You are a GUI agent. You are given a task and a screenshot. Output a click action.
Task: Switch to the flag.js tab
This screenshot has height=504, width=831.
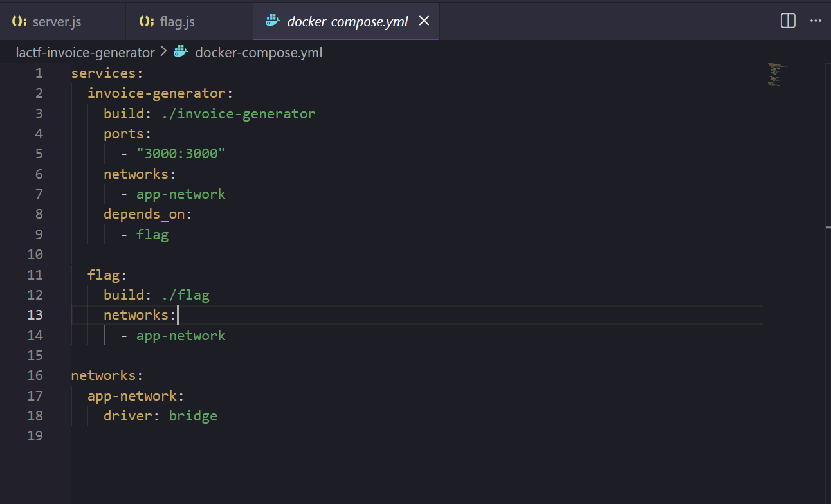pos(177,22)
